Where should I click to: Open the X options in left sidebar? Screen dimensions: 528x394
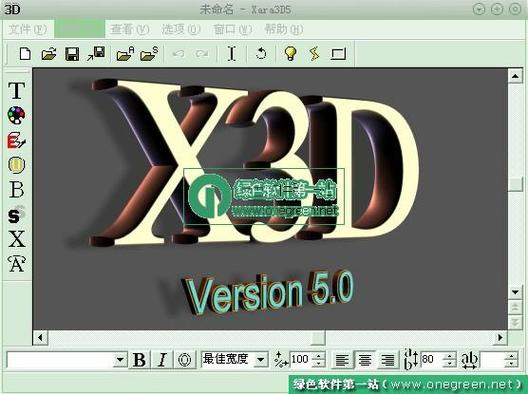click(17, 239)
